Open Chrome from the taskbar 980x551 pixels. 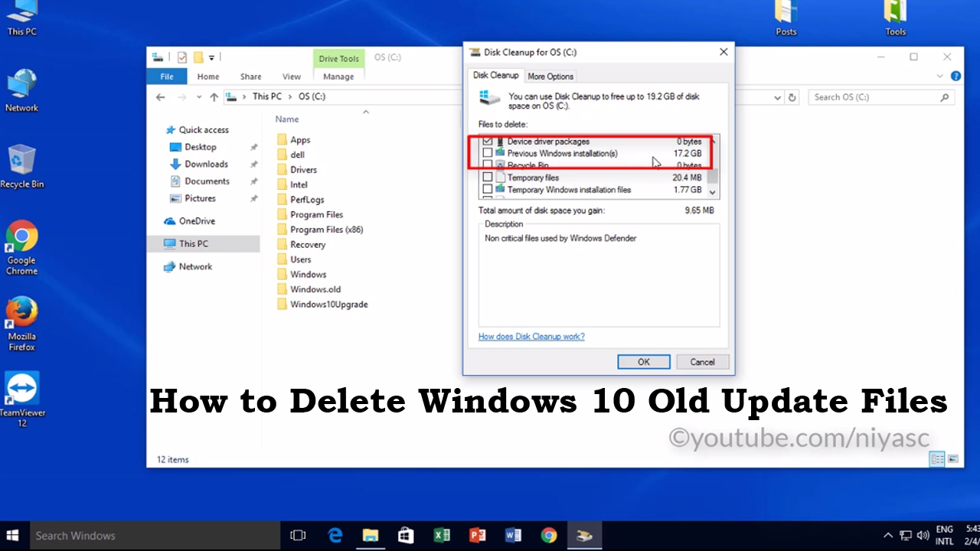coord(548,536)
